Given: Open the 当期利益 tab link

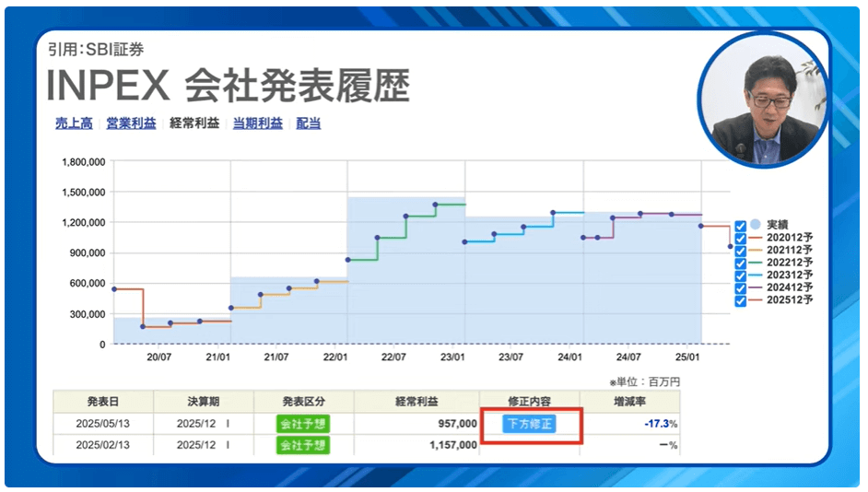Looking at the screenshot, I should [x=257, y=123].
